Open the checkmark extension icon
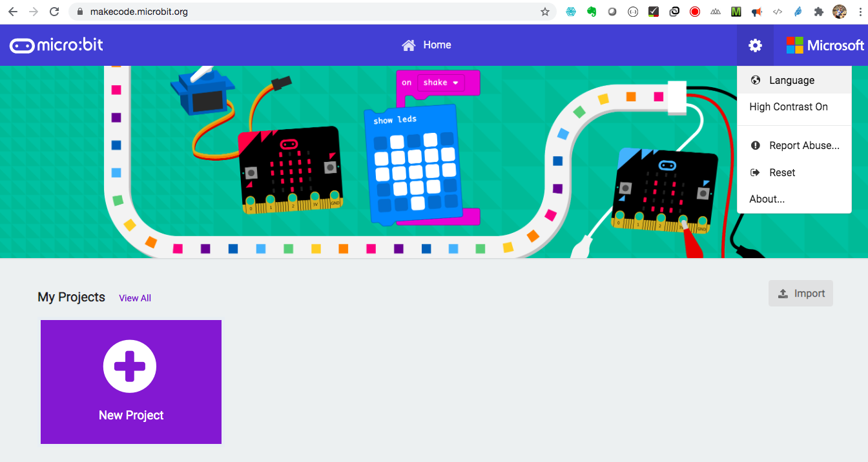The height and width of the screenshot is (462, 868). 654,12
